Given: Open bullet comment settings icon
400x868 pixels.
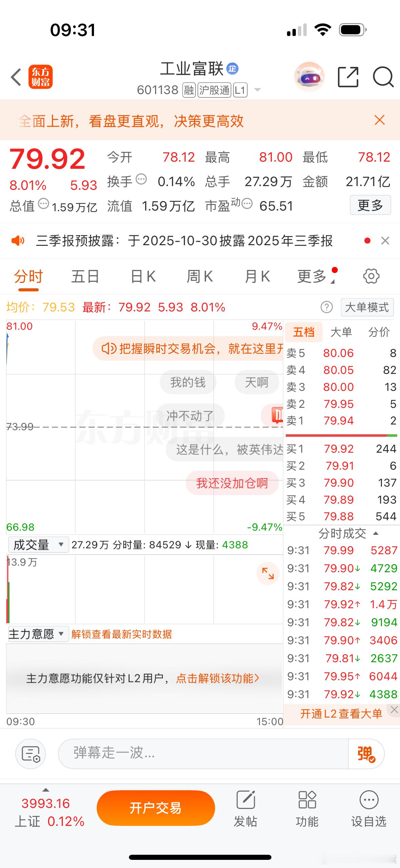Looking at the screenshot, I should point(31,754).
